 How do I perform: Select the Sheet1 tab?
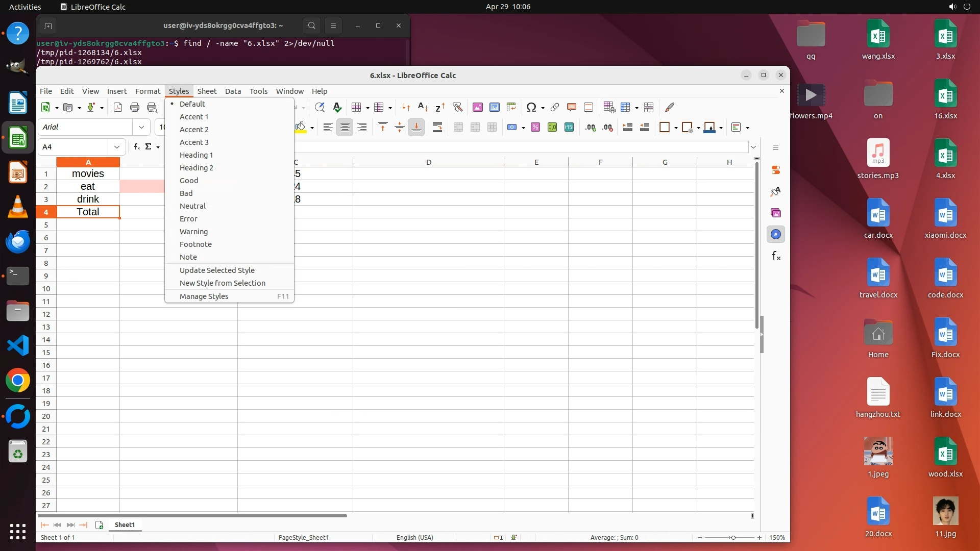pos(125,524)
